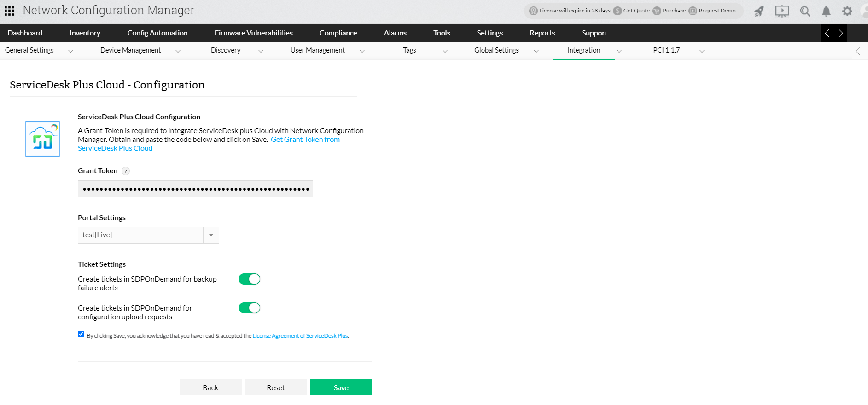Click License will expire in 28 days
Screen dimensions: 868x405
pyautogui.click(x=570, y=11)
